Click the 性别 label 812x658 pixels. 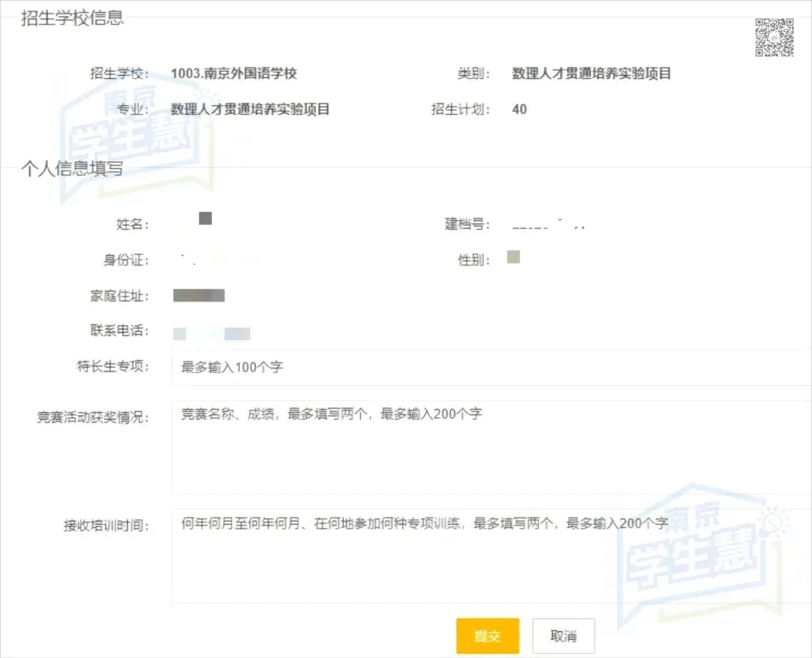pyautogui.click(x=474, y=259)
